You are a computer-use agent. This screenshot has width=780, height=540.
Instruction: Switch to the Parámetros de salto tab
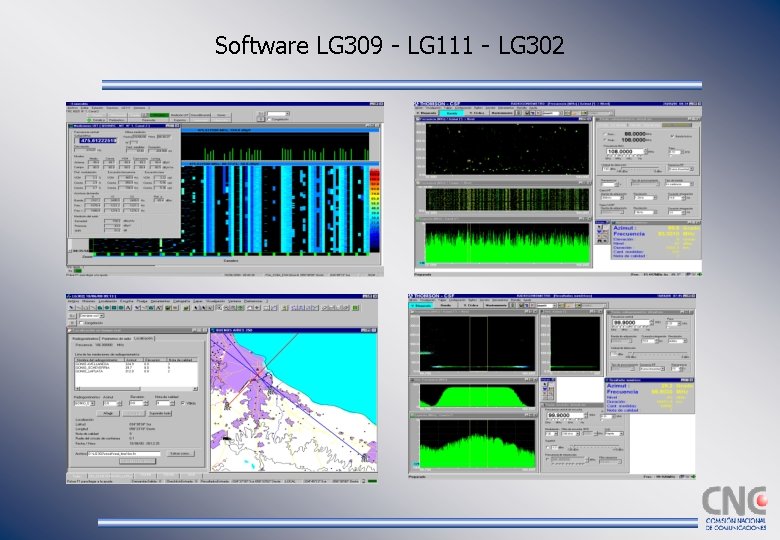pos(116,339)
